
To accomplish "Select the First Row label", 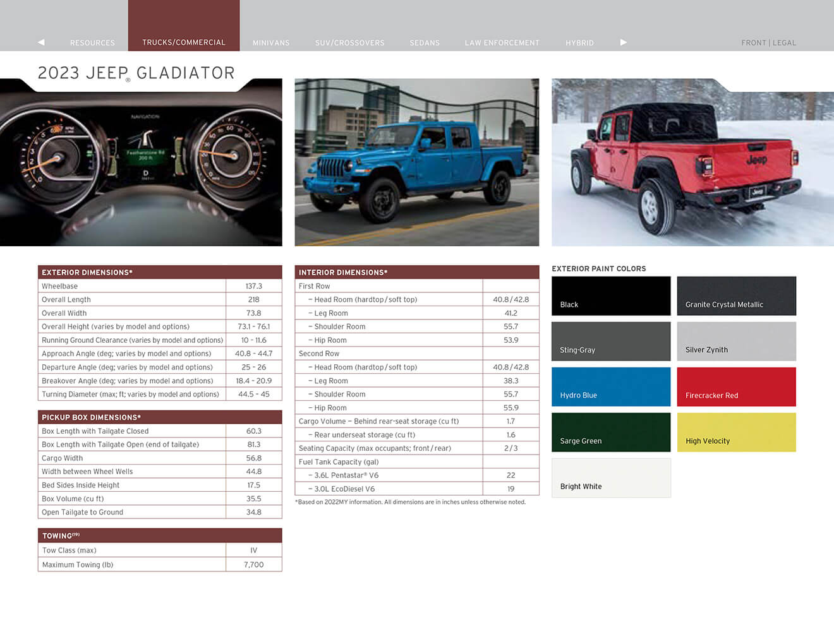I will 315,286.
